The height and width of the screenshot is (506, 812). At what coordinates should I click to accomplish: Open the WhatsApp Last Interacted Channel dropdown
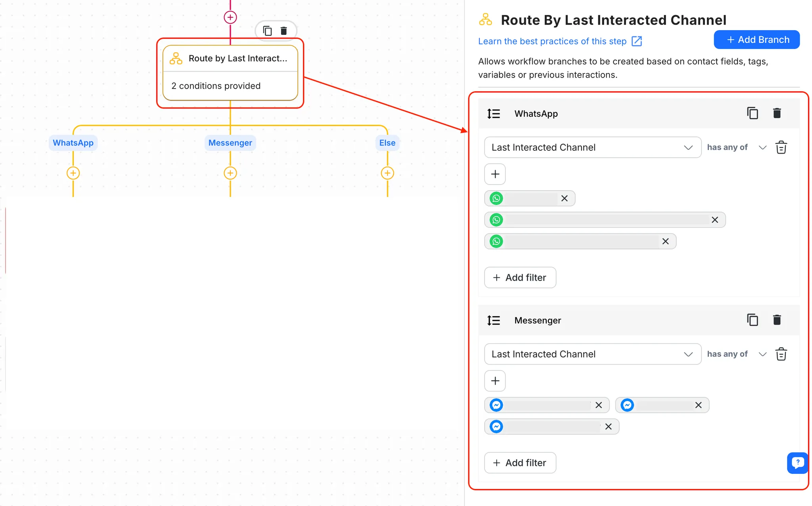592,147
